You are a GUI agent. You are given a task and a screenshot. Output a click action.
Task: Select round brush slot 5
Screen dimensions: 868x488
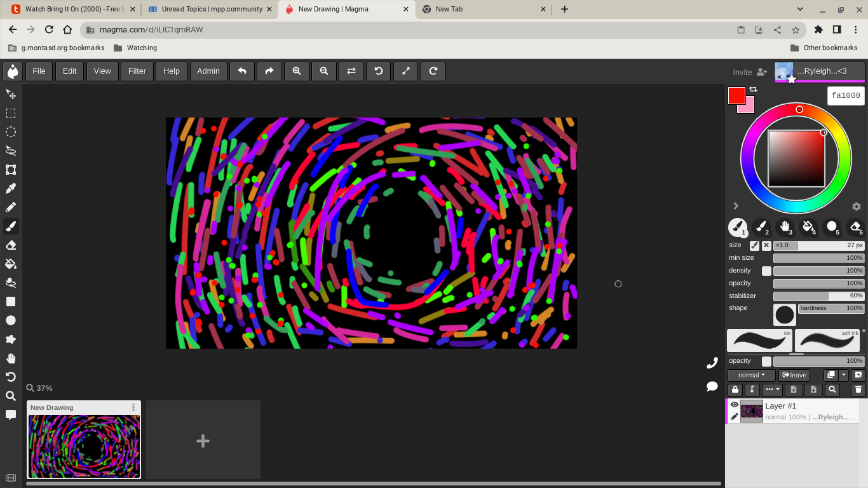(x=832, y=227)
